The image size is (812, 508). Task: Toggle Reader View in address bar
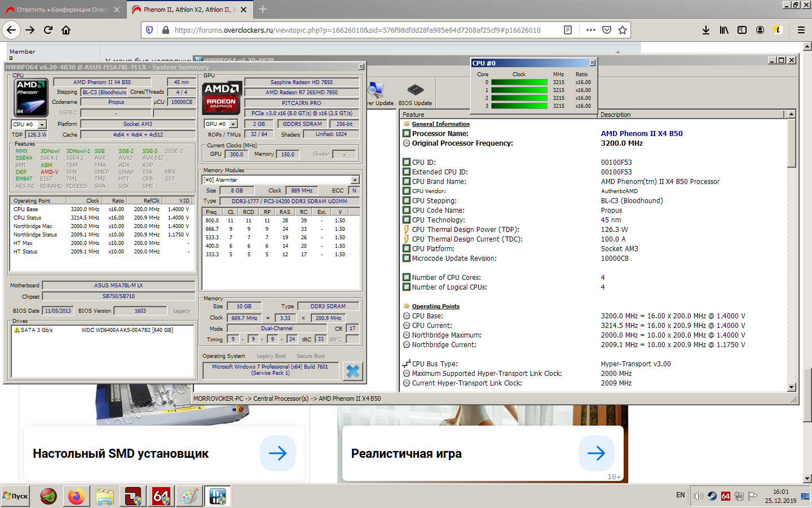568,30
